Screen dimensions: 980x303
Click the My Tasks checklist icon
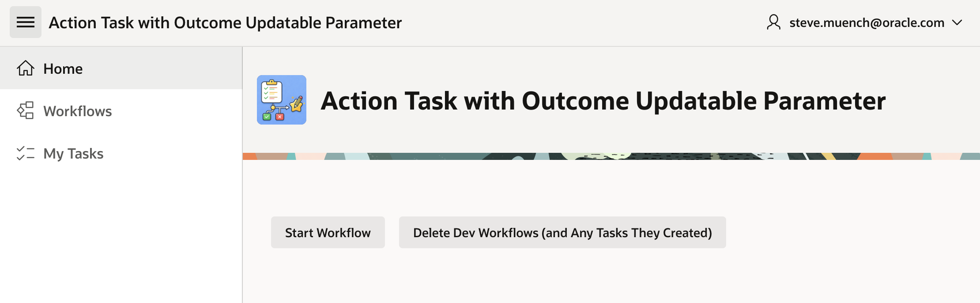[x=26, y=153]
